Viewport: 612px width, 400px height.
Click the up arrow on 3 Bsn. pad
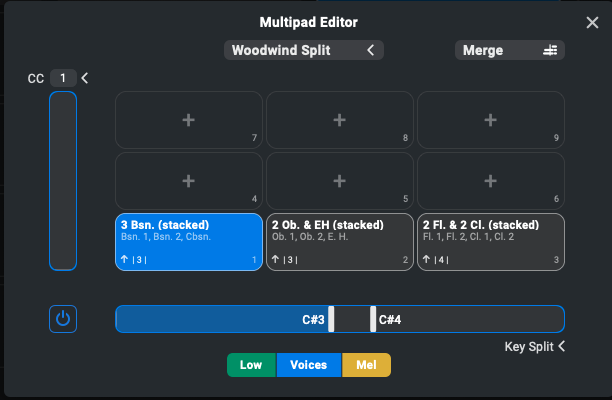pos(125,259)
